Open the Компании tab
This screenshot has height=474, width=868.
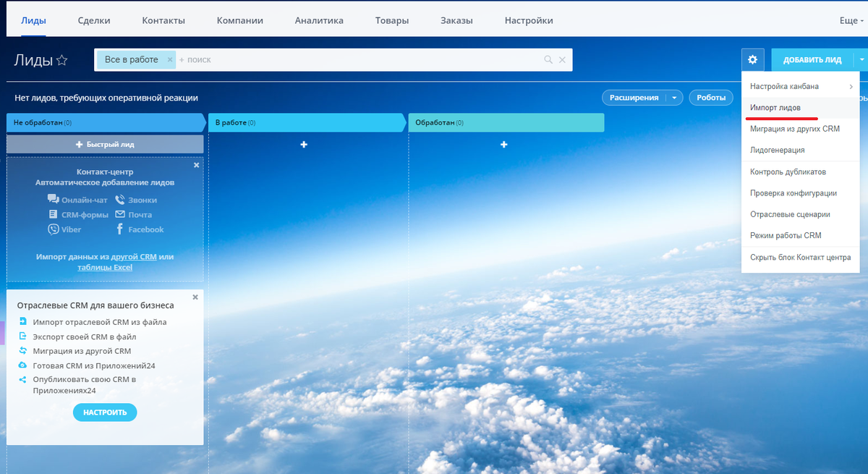click(x=240, y=20)
